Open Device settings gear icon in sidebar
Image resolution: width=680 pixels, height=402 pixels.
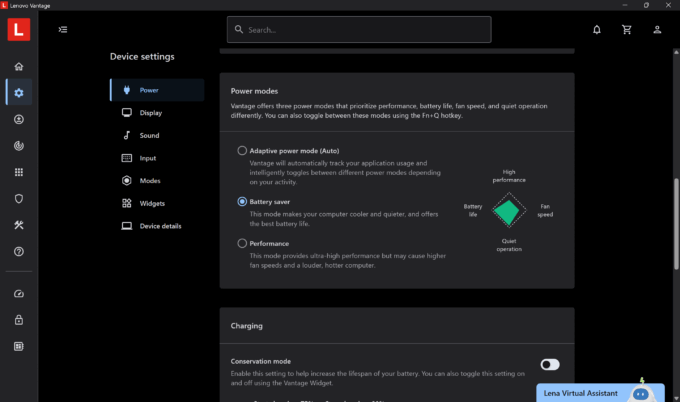click(x=19, y=92)
